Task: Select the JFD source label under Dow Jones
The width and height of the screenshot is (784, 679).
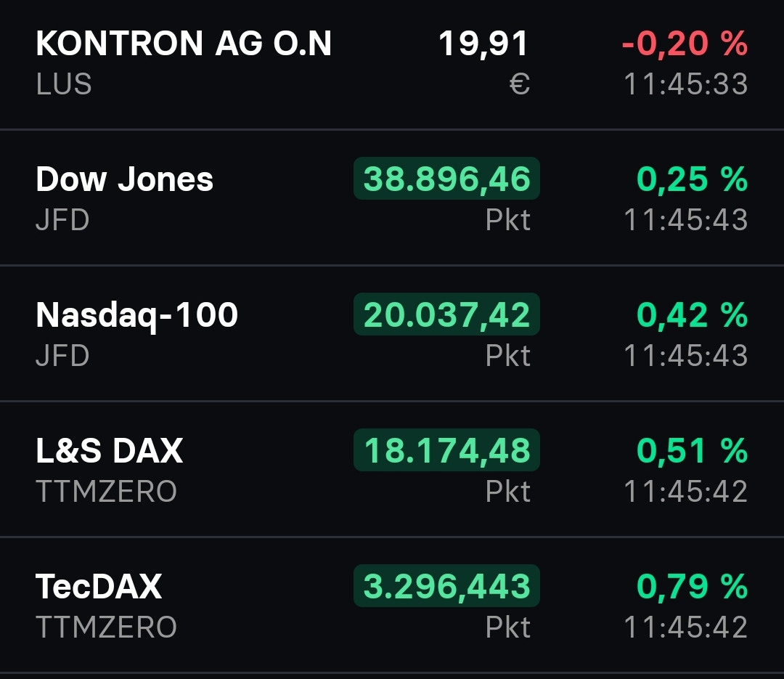Action: [62, 220]
